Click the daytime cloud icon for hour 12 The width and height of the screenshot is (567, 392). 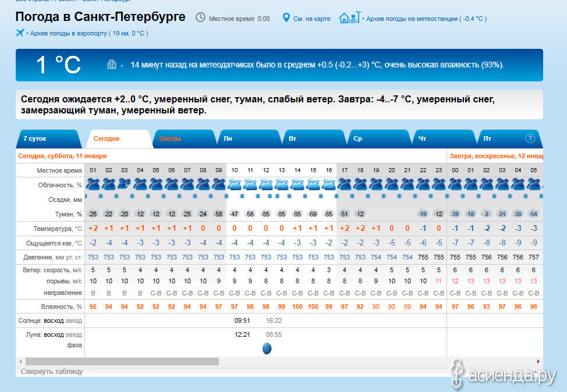tap(266, 184)
